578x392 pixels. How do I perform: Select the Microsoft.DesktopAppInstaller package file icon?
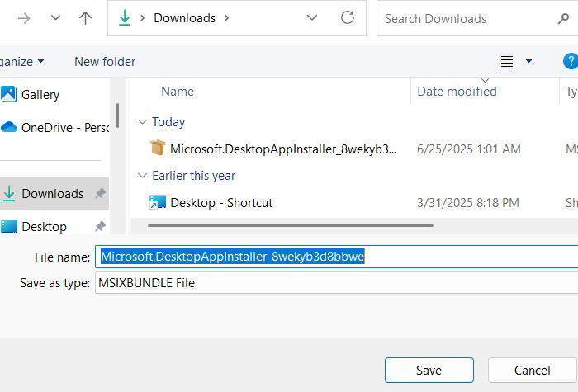158,149
